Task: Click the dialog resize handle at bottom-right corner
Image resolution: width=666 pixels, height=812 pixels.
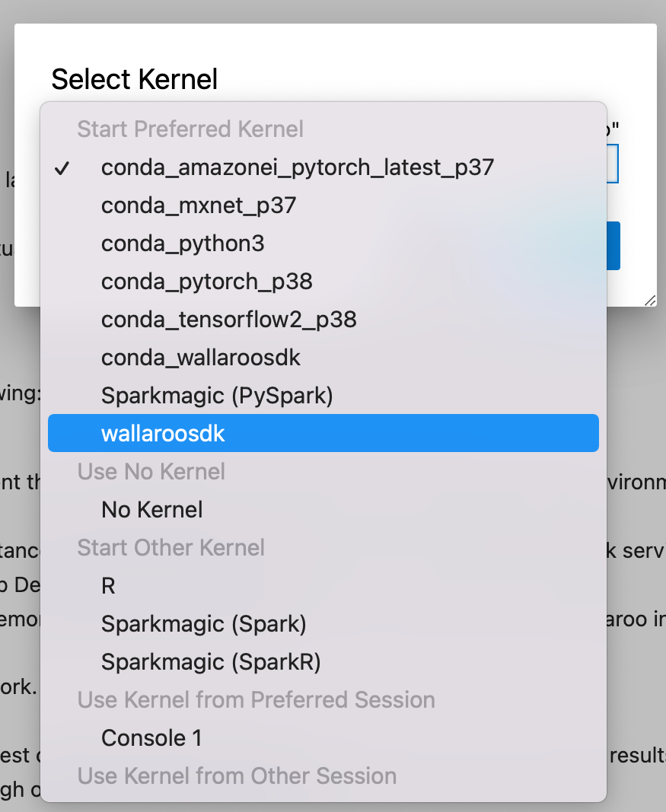Action: click(650, 301)
